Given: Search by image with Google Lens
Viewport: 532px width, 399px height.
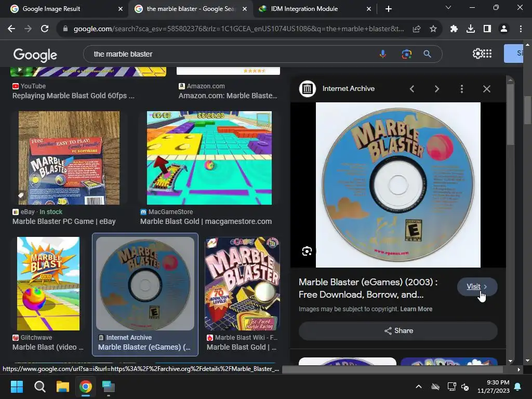Looking at the screenshot, I should tap(406, 54).
